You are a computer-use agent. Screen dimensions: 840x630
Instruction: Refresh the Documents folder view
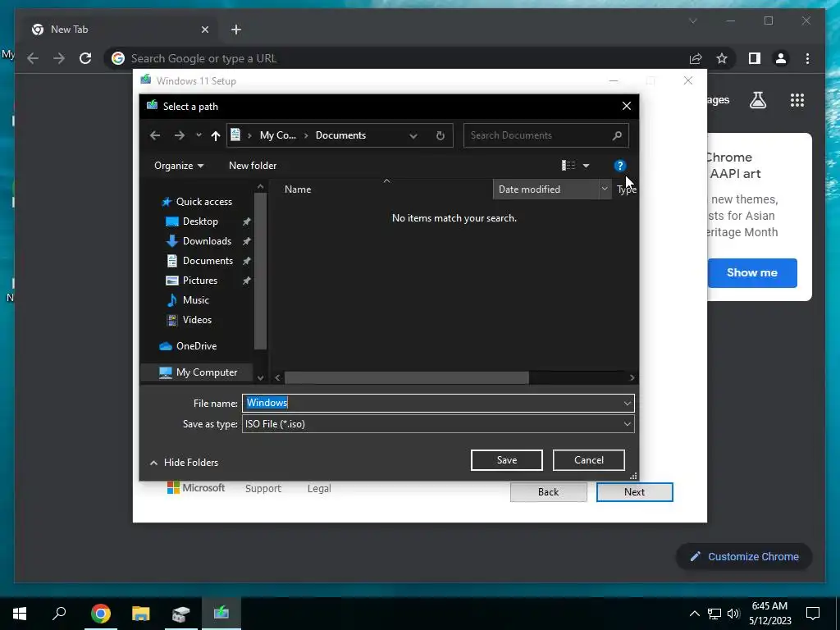pyautogui.click(x=441, y=135)
